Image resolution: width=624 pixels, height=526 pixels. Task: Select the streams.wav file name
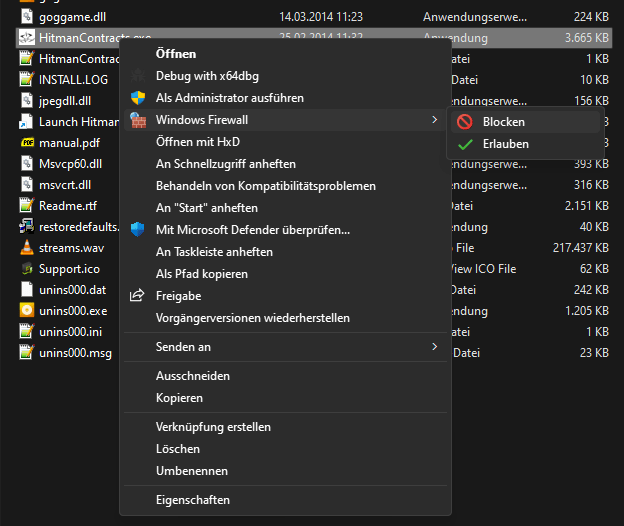[x=72, y=248]
